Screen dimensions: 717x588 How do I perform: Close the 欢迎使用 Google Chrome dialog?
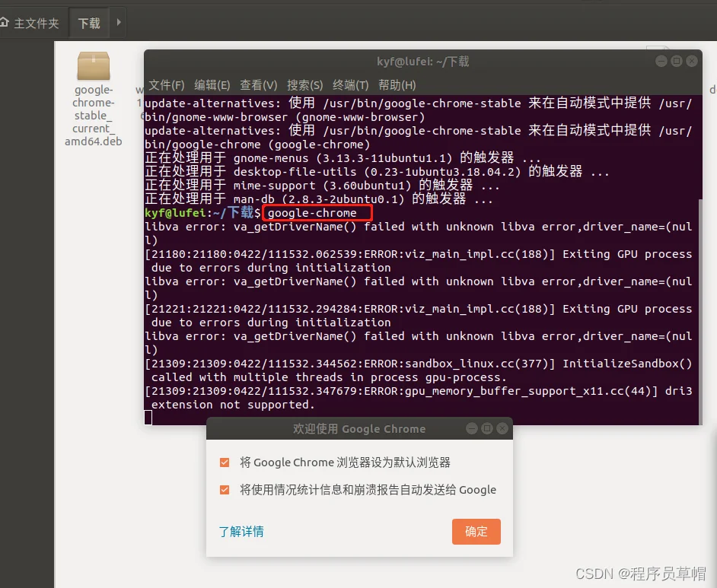tap(502, 428)
